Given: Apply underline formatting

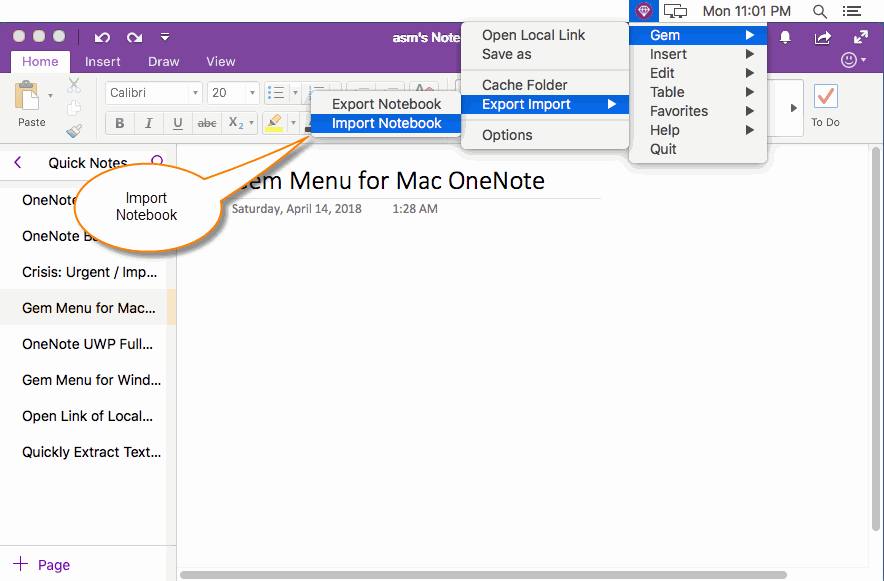Looking at the screenshot, I should click(x=175, y=122).
